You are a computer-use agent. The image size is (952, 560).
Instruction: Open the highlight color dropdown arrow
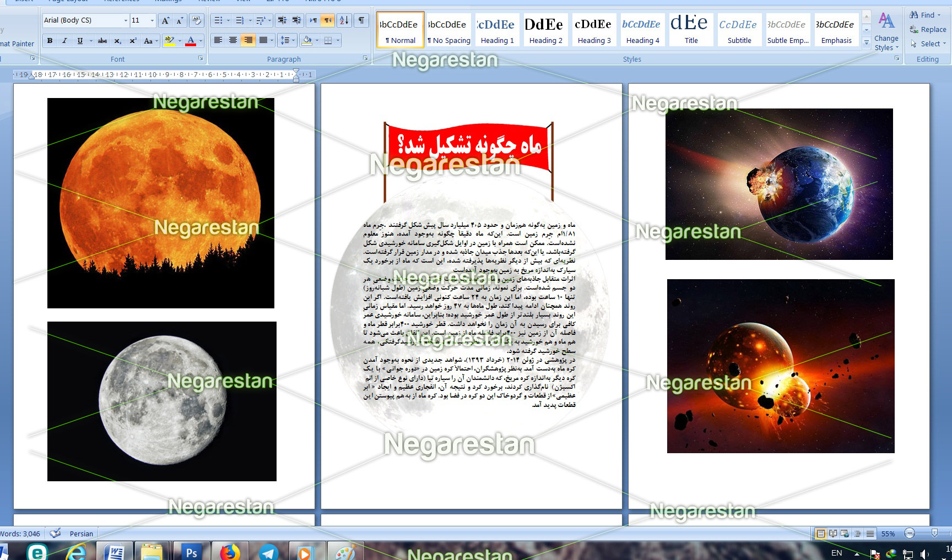tap(180, 41)
